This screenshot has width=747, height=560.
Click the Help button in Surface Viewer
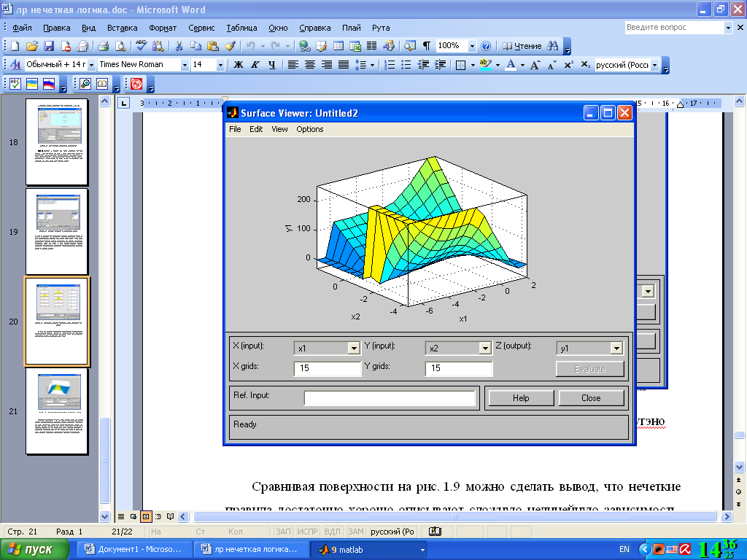(x=521, y=398)
